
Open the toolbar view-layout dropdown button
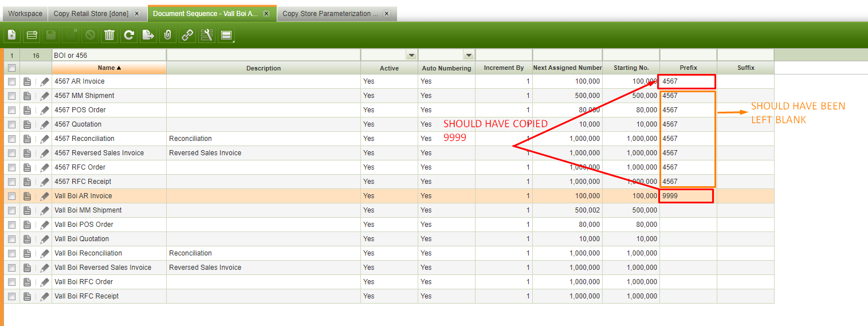click(226, 36)
